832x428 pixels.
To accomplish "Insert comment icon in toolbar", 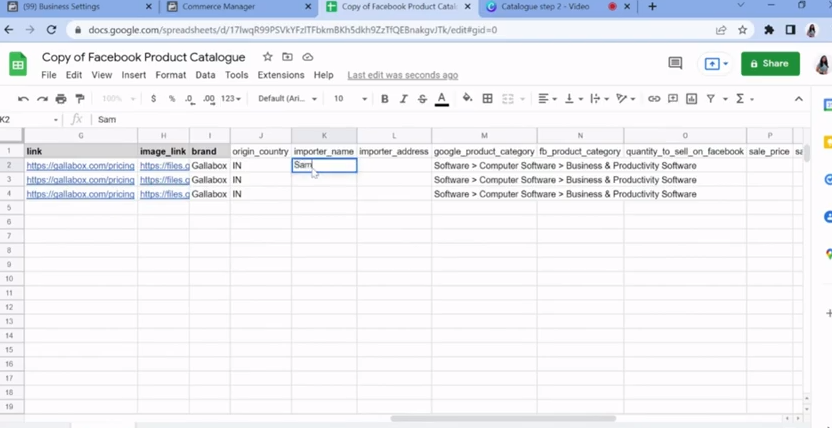I will click(x=673, y=99).
